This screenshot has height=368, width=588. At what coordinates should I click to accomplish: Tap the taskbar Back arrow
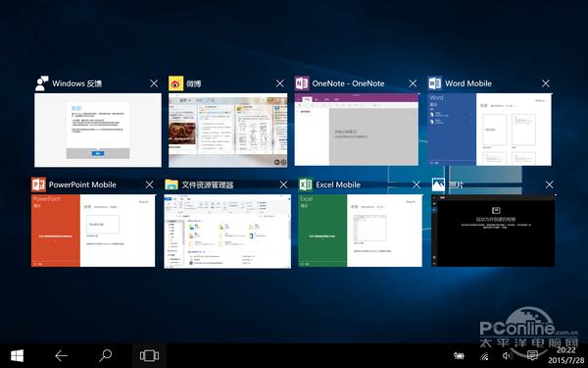[x=61, y=355]
